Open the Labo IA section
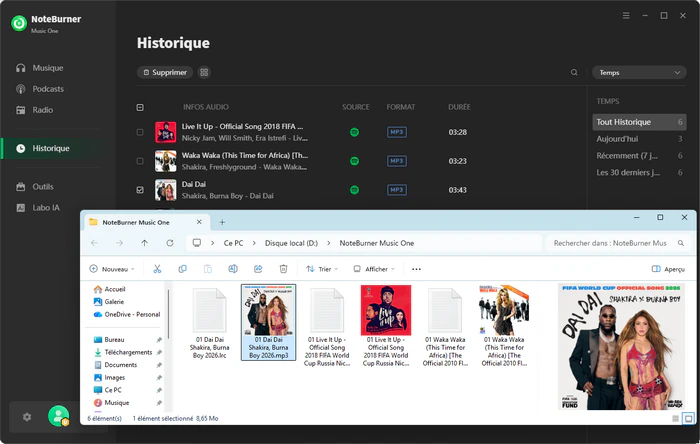Image resolution: width=700 pixels, height=444 pixels. 38,207
